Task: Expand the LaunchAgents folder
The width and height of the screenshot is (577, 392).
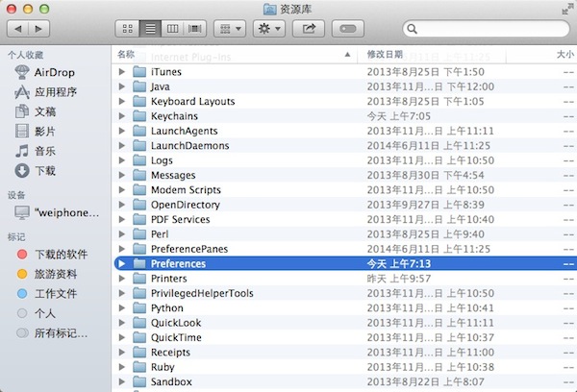Action: pyautogui.click(x=122, y=131)
